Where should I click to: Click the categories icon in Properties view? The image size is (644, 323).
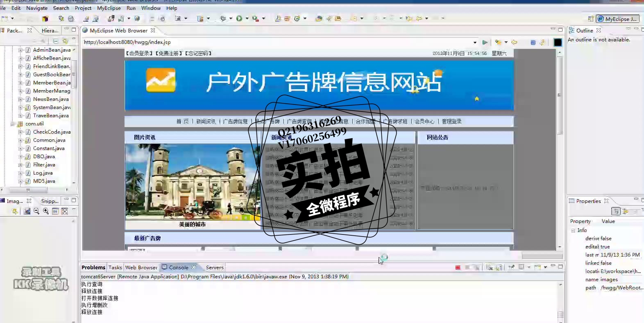point(616,211)
